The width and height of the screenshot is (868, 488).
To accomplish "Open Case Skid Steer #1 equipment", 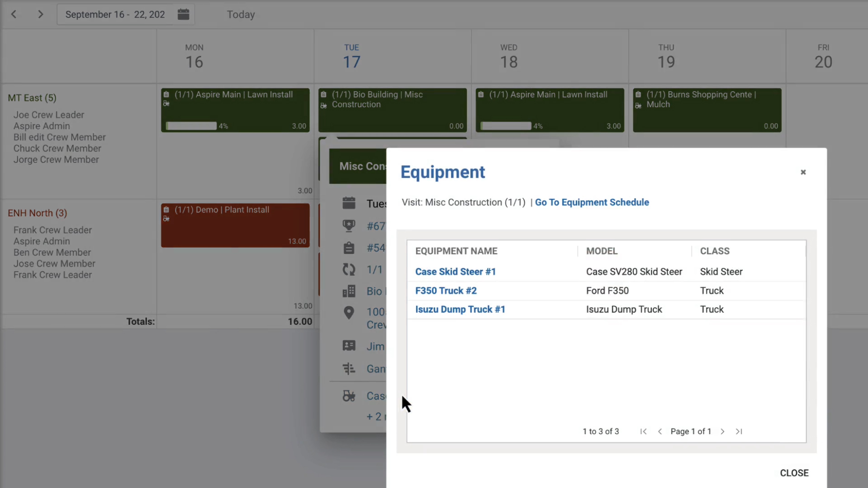I will coord(455,272).
